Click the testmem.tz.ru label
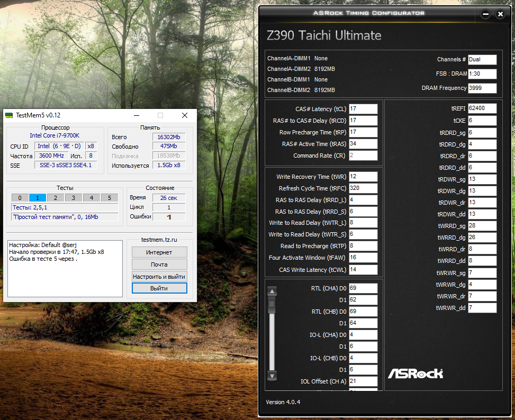The height and width of the screenshot is (420, 515). 159,240
